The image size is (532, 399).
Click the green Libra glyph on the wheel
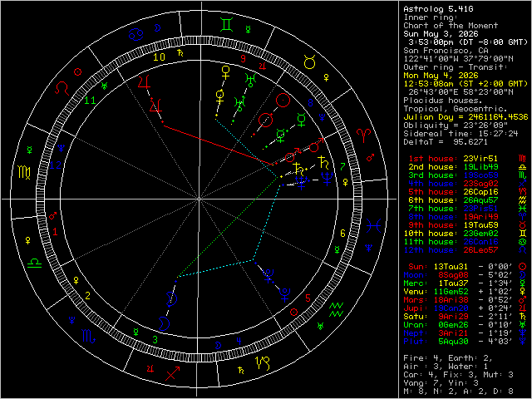tap(34, 264)
